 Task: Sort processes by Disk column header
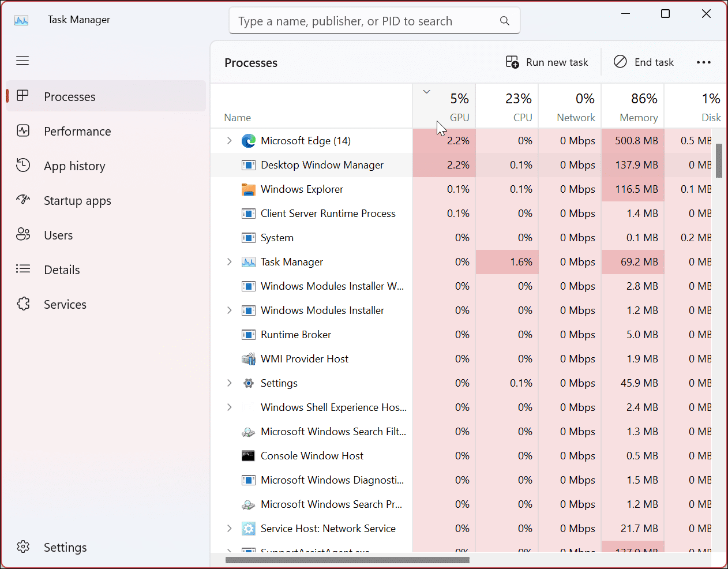coord(695,106)
